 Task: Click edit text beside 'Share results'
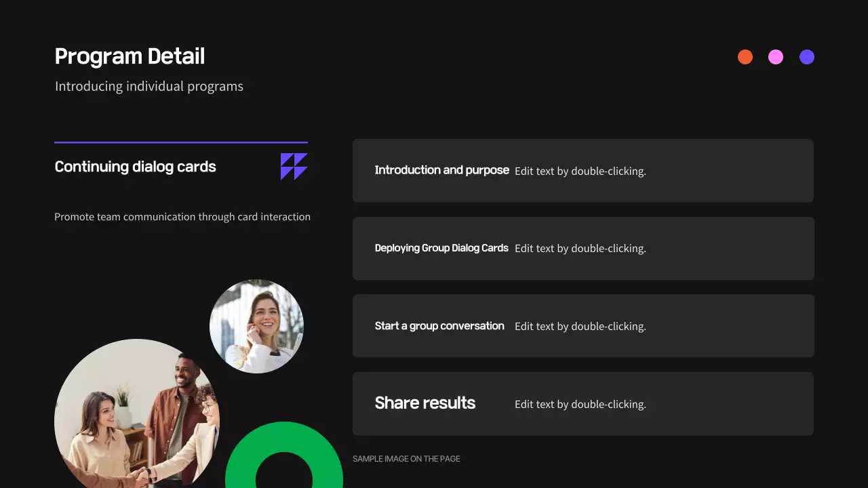coord(580,405)
